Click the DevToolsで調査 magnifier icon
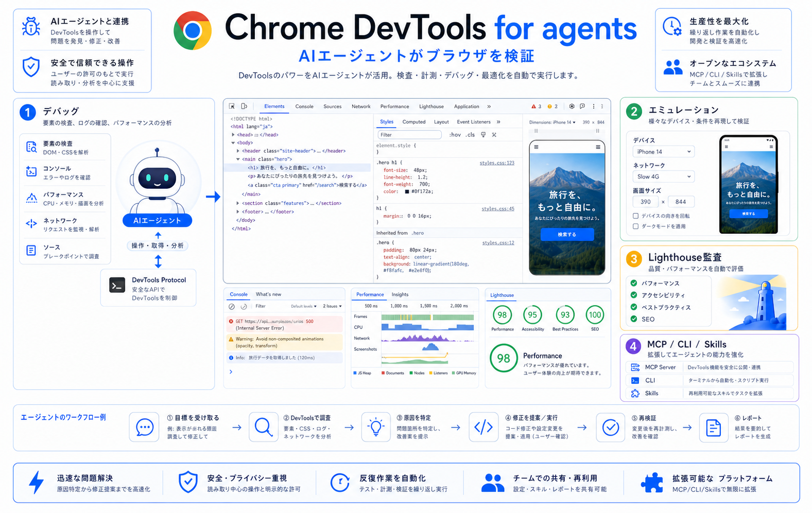This screenshot has height=513, width=812. click(264, 427)
